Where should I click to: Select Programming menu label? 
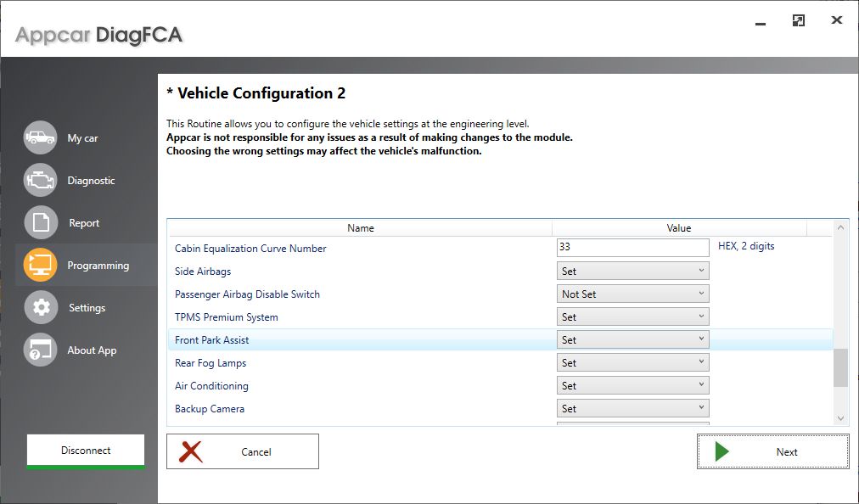click(x=98, y=265)
